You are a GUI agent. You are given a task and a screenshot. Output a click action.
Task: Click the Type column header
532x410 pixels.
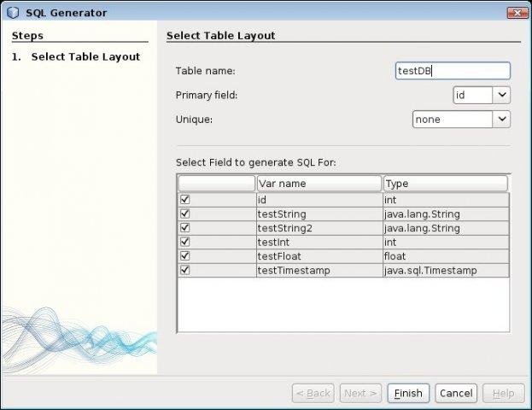point(445,184)
